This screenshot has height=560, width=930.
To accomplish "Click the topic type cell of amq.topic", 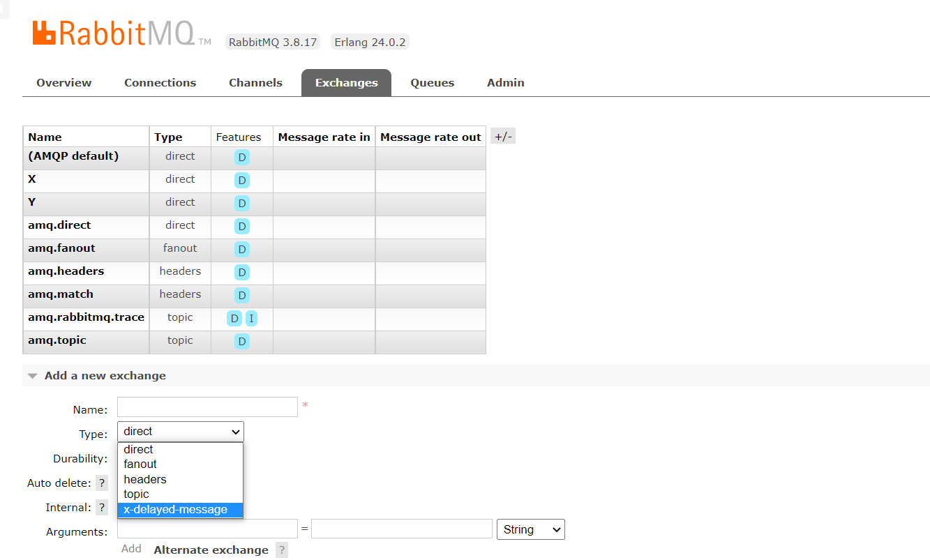I will 180,340.
